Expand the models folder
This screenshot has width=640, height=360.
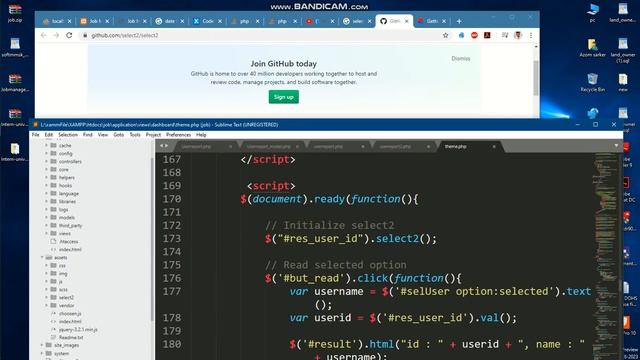pyautogui.click(x=47, y=217)
